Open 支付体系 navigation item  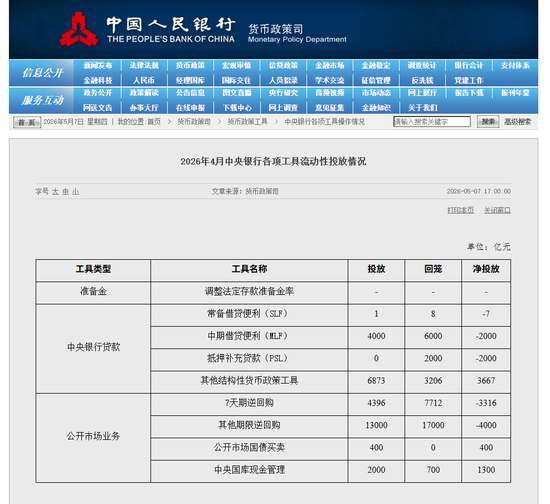tap(515, 66)
